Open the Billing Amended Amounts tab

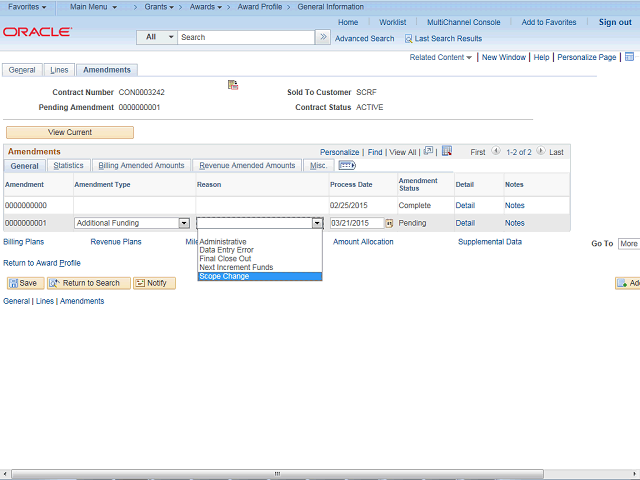coord(141,165)
